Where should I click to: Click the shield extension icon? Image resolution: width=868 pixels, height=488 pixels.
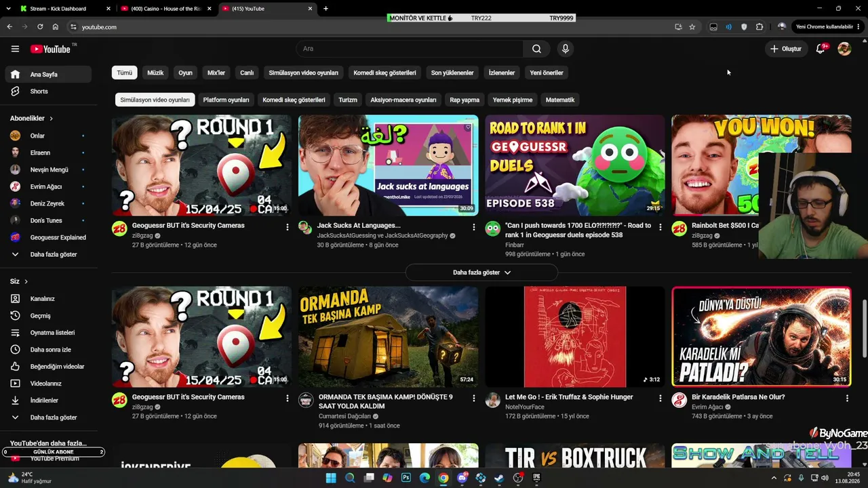coord(744,27)
